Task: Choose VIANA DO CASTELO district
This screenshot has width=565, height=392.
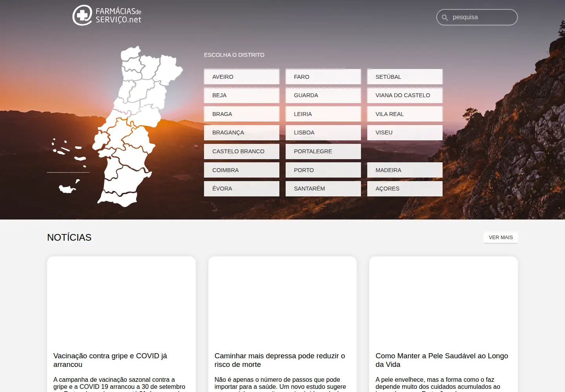Action: pos(405,95)
